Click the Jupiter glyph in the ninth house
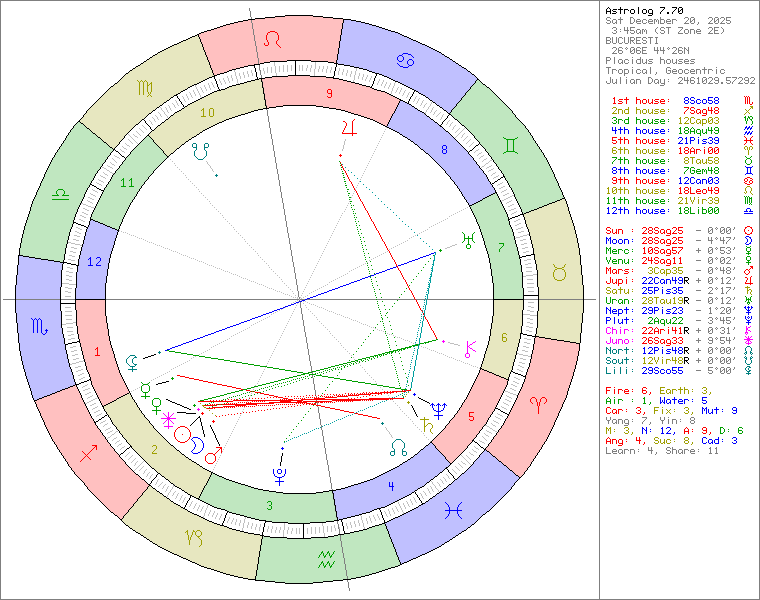This screenshot has height=600, width=760. pyautogui.click(x=349, y=127)
